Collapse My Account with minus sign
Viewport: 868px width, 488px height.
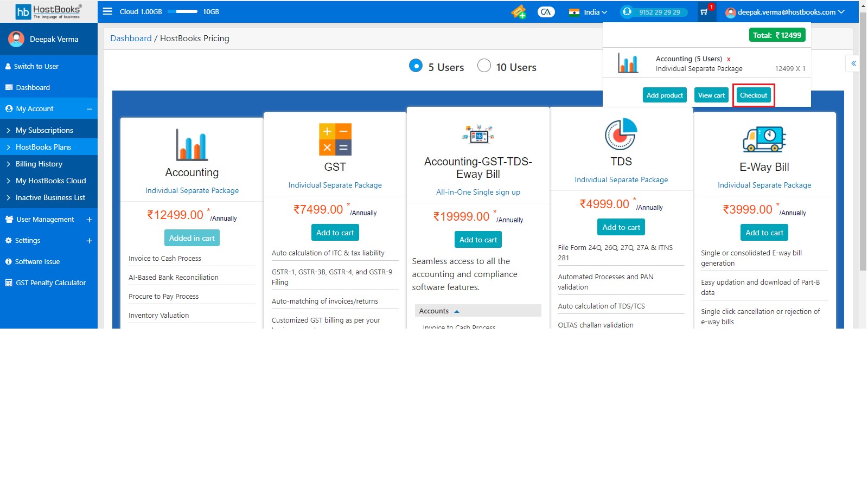pos(90,109)
